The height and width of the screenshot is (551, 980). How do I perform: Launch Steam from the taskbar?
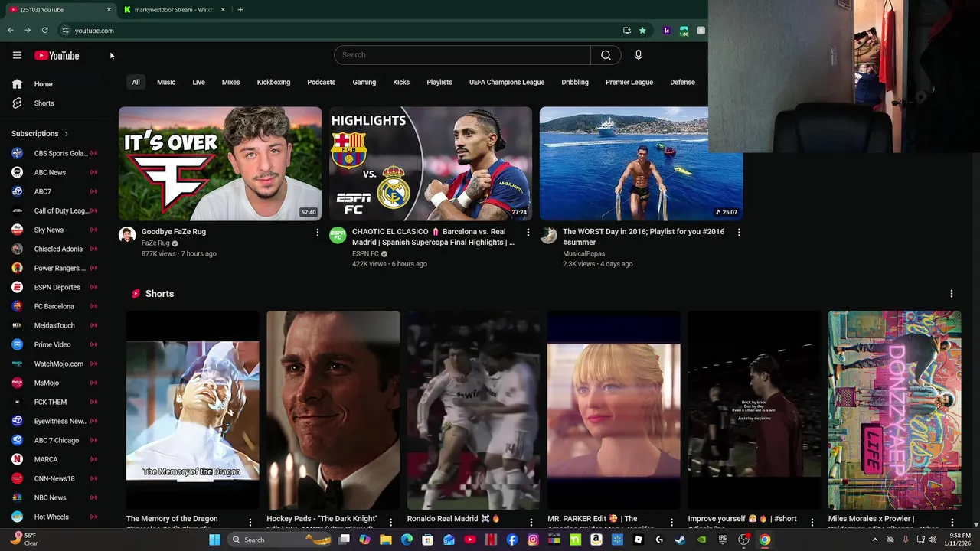coord(679,540)
